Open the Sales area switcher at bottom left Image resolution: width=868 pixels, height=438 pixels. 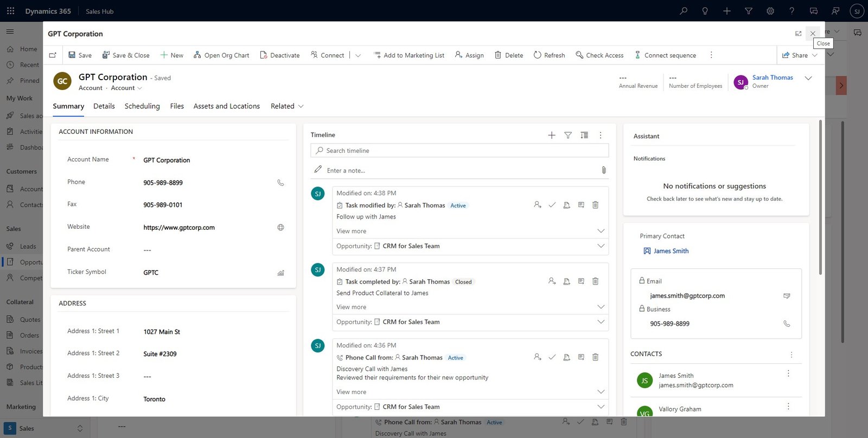(x=43, y=428)
